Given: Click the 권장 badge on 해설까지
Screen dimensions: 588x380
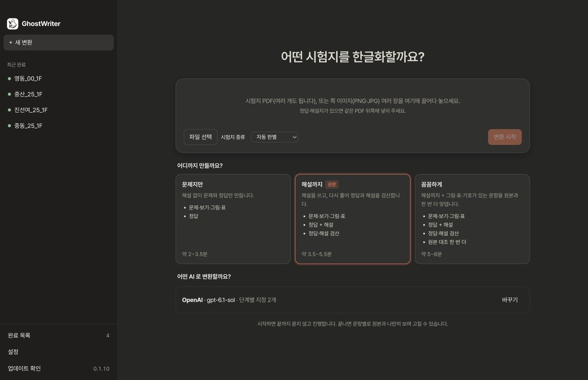Looking at the screenshot, I should point(332,184).
